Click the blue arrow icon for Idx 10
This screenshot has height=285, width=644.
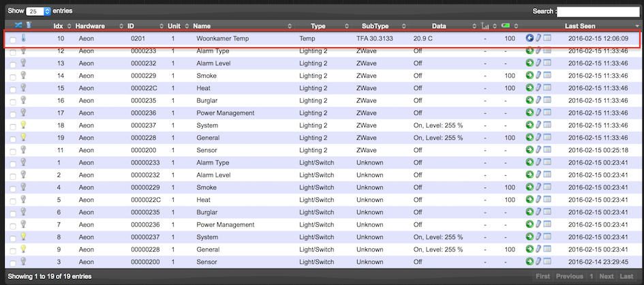(530, 38)
